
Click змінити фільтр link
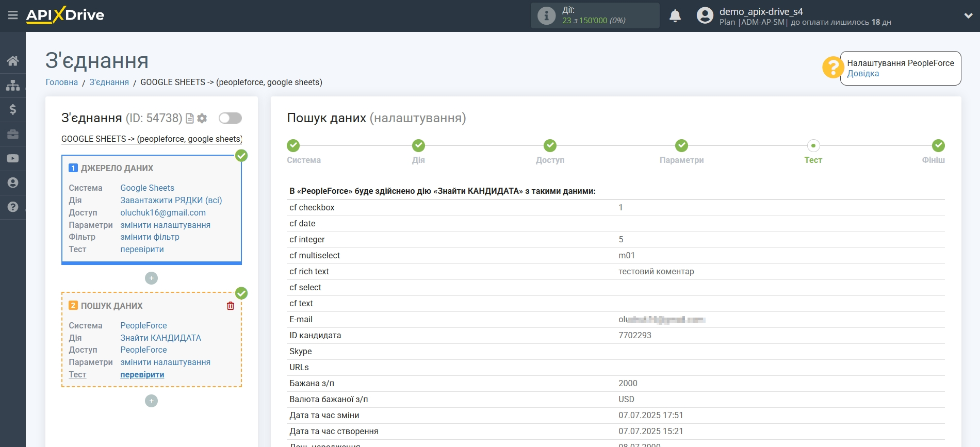click(x=150, y=237)
